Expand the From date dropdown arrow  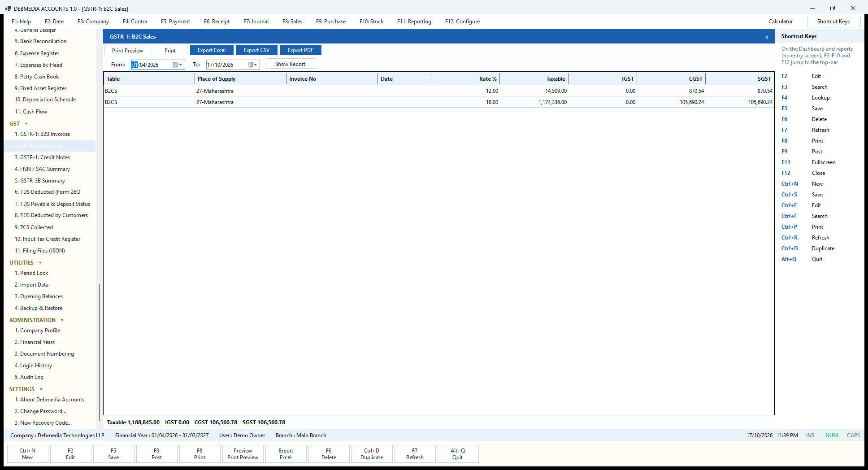click(181, 65)
